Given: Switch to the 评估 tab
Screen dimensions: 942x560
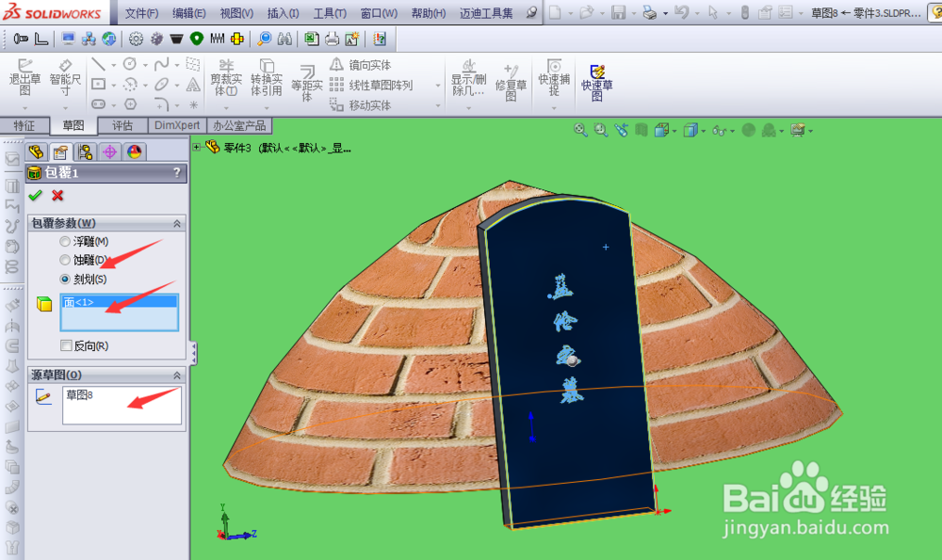Looking at the screenshot, I should [x=122, y=125].
